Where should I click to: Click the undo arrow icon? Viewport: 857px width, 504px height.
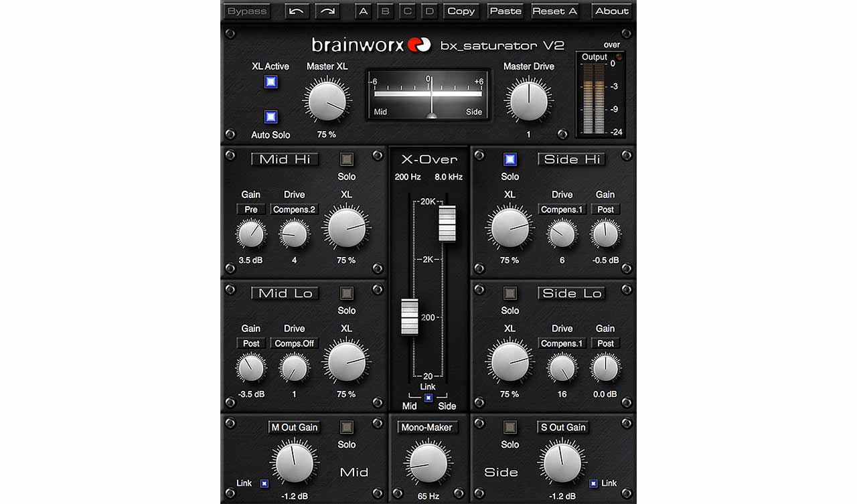pos(297,11)
